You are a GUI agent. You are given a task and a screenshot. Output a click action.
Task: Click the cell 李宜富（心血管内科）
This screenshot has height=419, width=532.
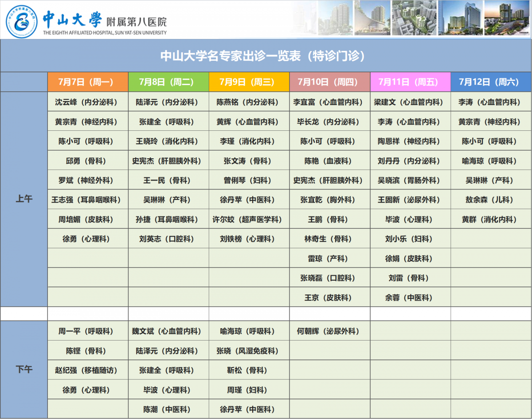(330, 102)
